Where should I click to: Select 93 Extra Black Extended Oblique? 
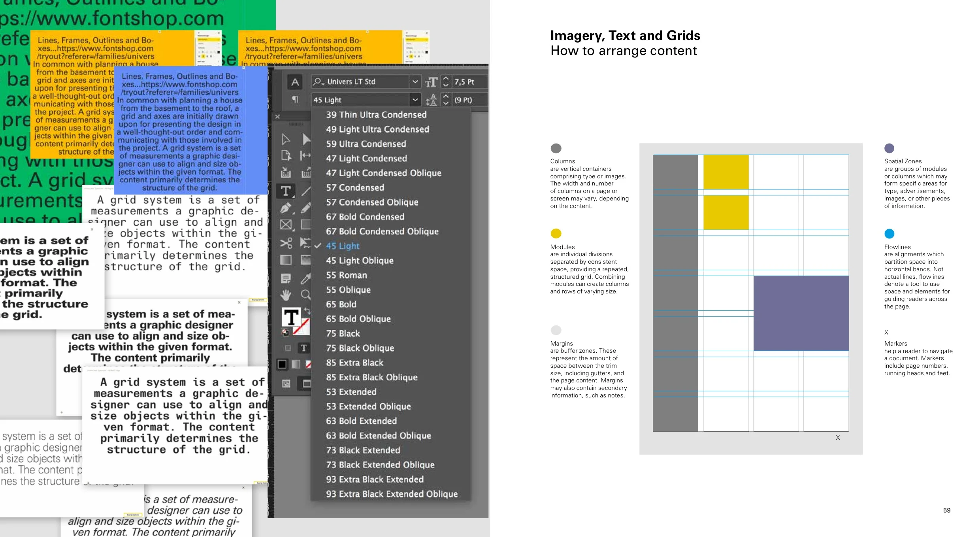(x=391, y=494)
